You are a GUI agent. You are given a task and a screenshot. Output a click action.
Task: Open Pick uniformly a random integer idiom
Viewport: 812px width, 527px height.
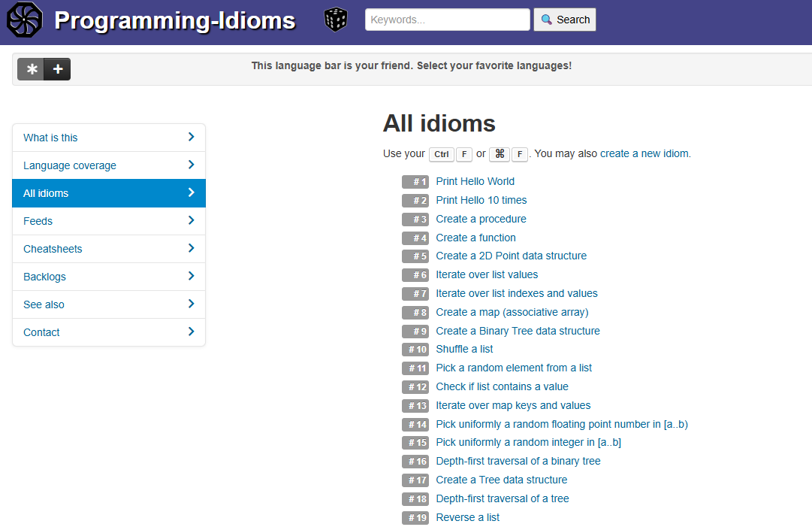pyautogui.click(x=528, y=443)
